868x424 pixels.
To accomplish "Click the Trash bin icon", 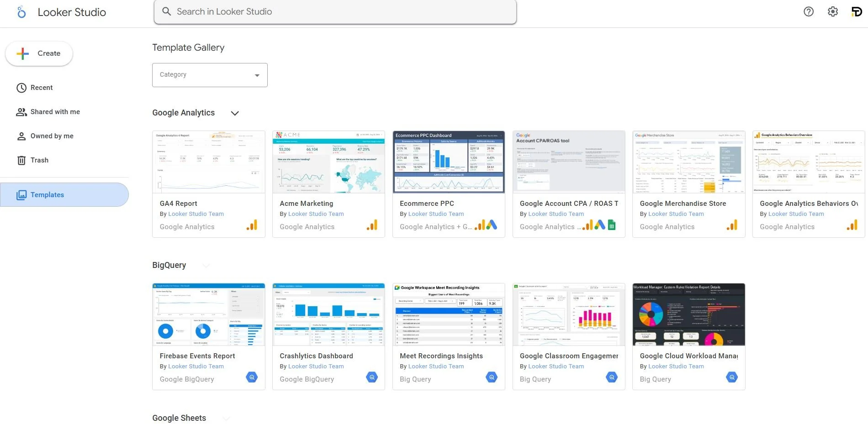I will [21, 160].
